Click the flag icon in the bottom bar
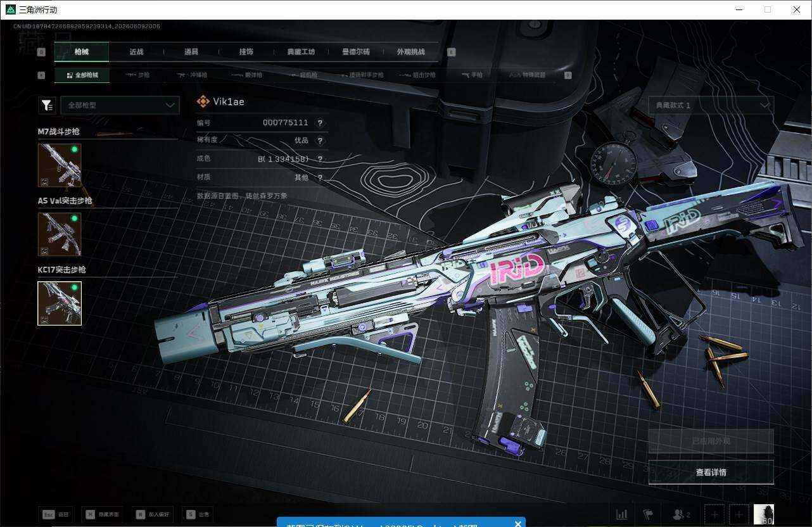812x527 pixels. (648, 514)
